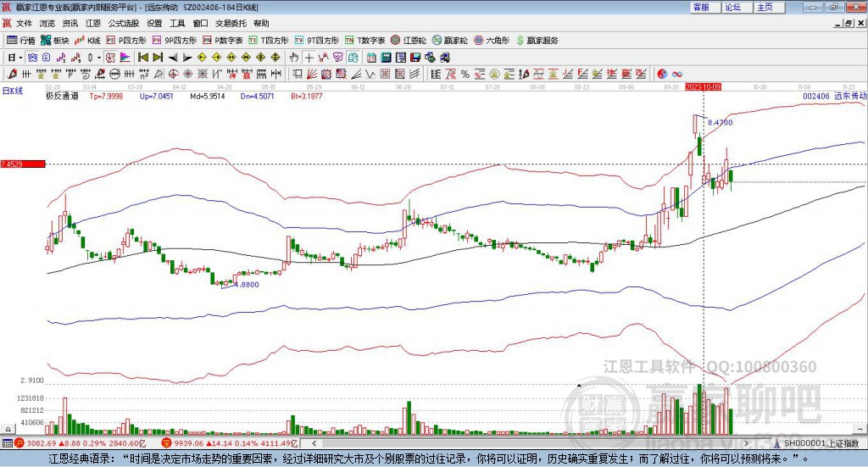Jump to last bar icon
Viewport: 868px width, 467px height.
[x=158, y=58]
